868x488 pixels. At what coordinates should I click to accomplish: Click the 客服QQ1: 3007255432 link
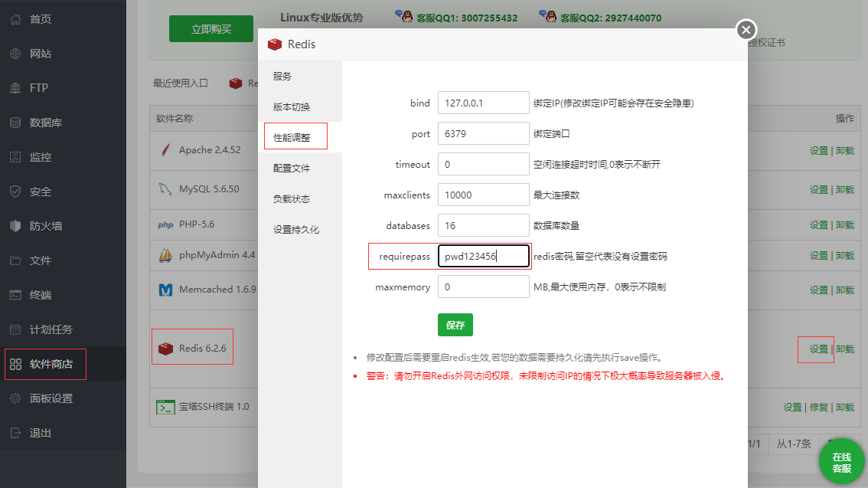point(467,18)
